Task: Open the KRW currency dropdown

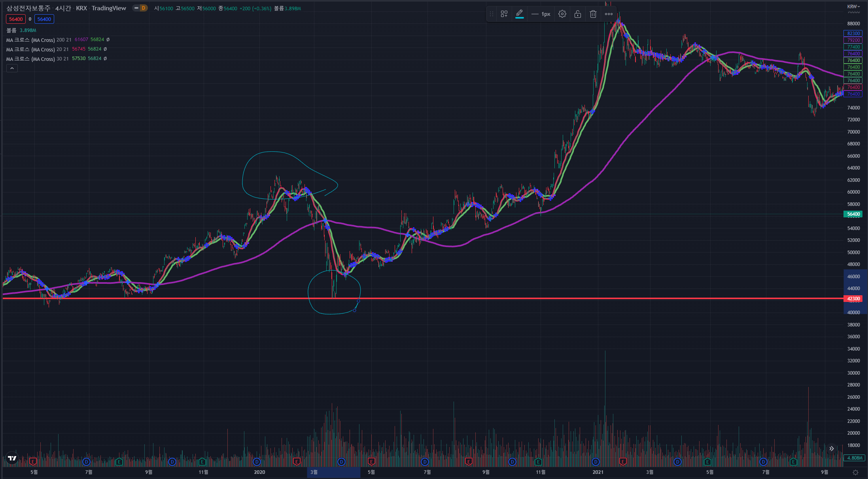Action: [853, 6]
